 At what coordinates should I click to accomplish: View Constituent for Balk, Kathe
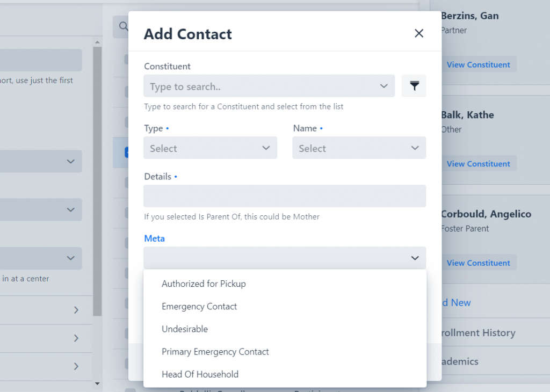[x=478, y=164]
